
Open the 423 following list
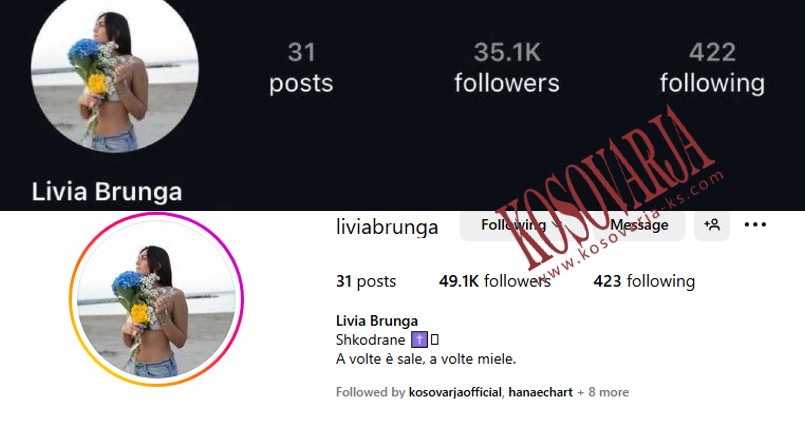(x=644, y=281)
